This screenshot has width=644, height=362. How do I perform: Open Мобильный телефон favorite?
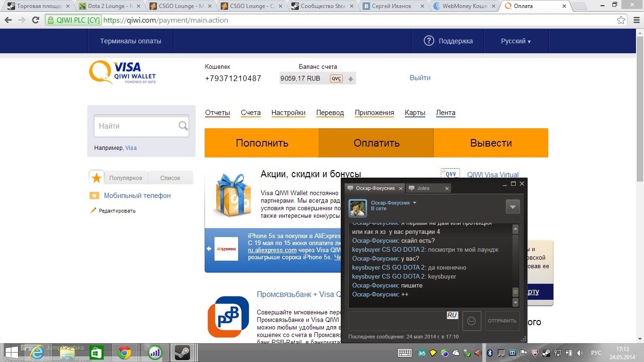click(137, 195)
